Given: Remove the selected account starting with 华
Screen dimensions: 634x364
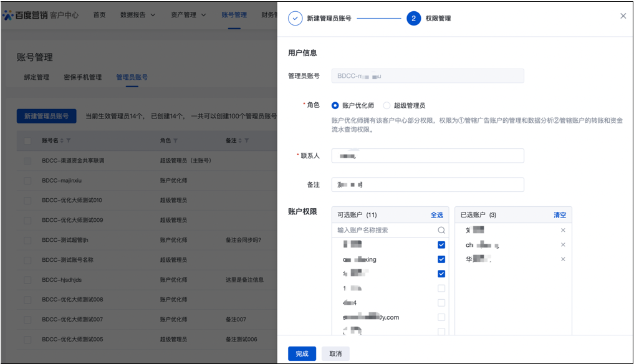Looking at the screenshot, I should [x=563, y=259].
